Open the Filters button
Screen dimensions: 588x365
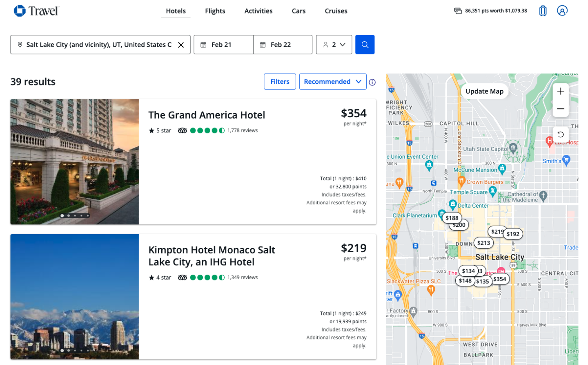pyautogui.click(x=280, y=82)
